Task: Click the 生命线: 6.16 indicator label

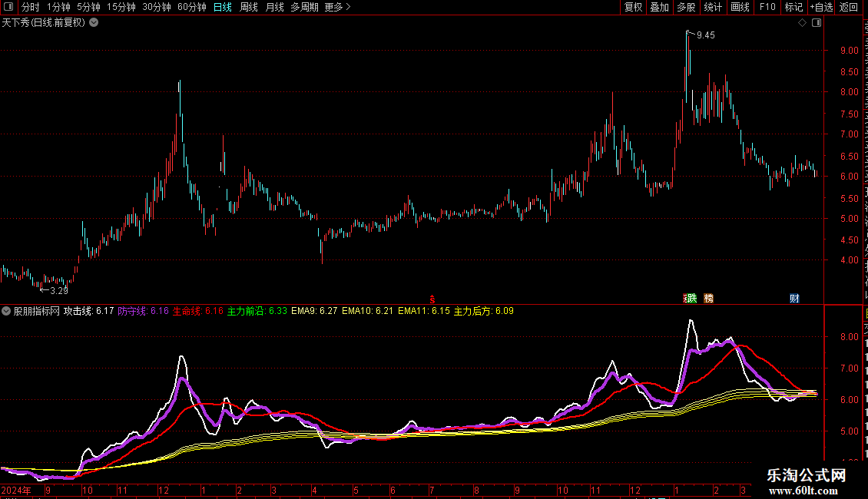Action: pyautogui.click(x=197, y=311)
